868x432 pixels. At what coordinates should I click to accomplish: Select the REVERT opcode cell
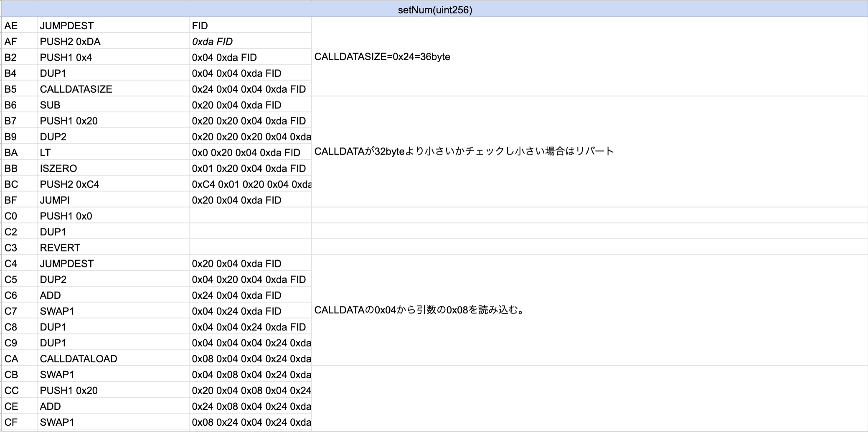[113, 248]
